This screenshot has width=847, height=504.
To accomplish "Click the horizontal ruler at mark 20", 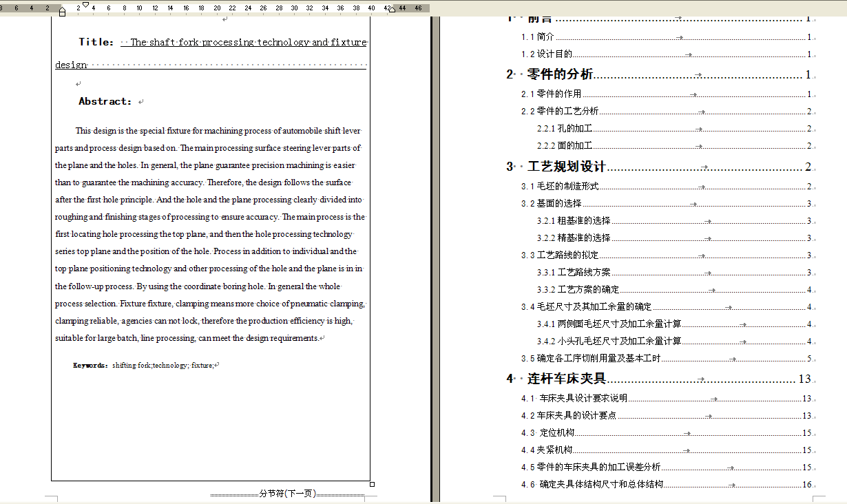I will [x=217, y=8].
